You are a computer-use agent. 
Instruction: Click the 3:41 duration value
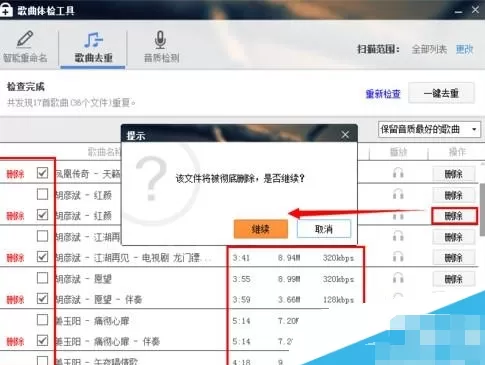[x=241, y=258]
